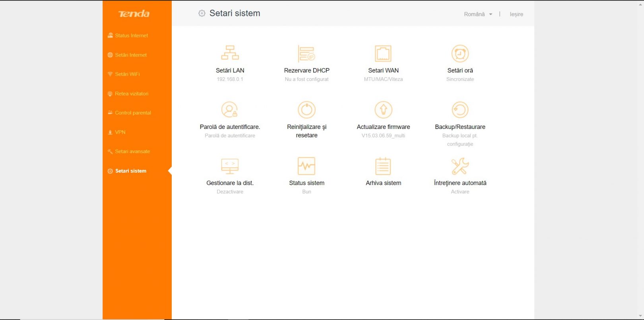The image size is (644, 320).
Task: Click the gear icon beside page title
Action: 202,13
